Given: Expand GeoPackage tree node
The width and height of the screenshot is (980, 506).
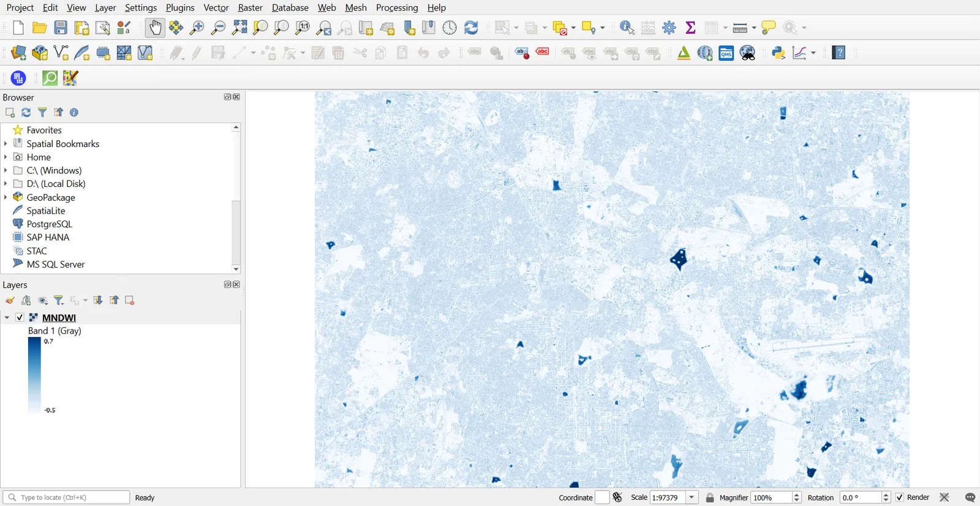Looking at the screenshot, I should point(6,197).
